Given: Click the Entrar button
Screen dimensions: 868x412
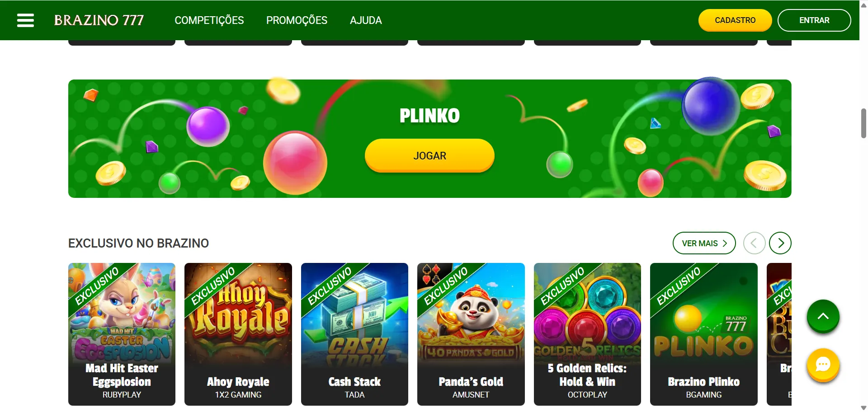Looking at the screenshot, I should [x=814, y=20].
